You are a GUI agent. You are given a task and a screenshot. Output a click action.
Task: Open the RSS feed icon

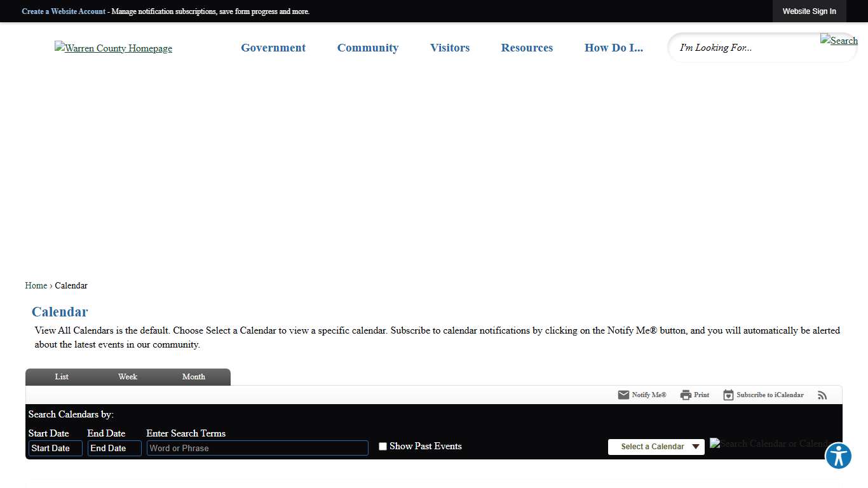point(822,395)
